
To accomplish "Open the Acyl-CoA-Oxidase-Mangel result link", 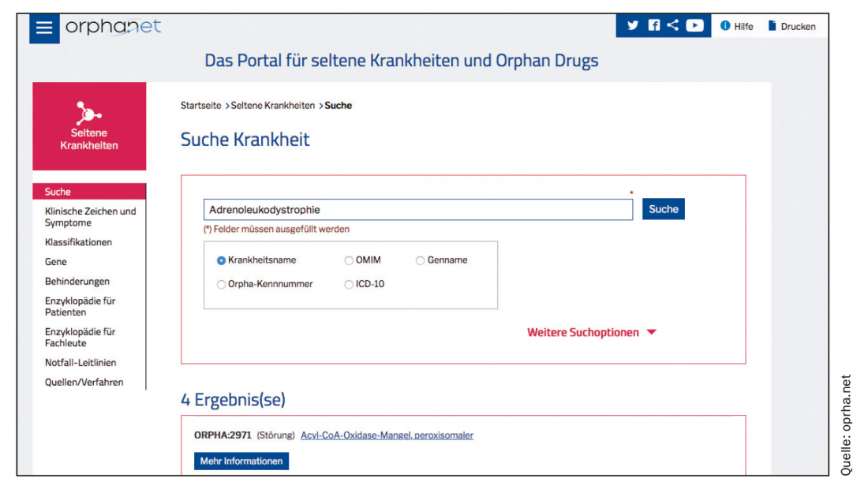I will coord(387,435).
